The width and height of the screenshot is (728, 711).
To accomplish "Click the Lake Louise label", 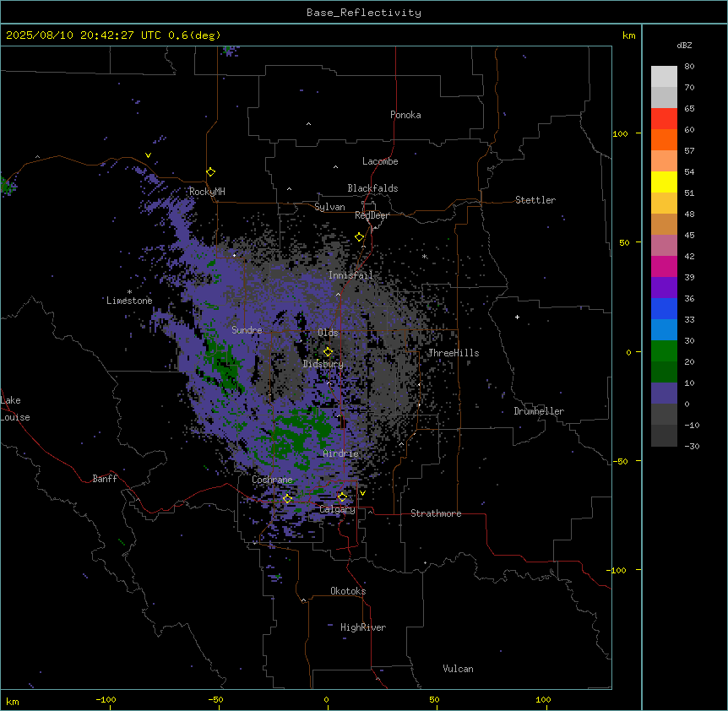I will [x=15, y=409].
